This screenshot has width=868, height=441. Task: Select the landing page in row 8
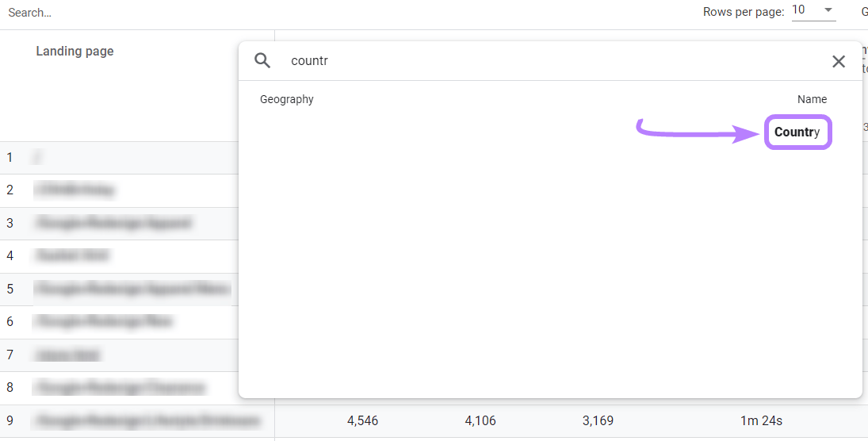(x=120, y=388)
